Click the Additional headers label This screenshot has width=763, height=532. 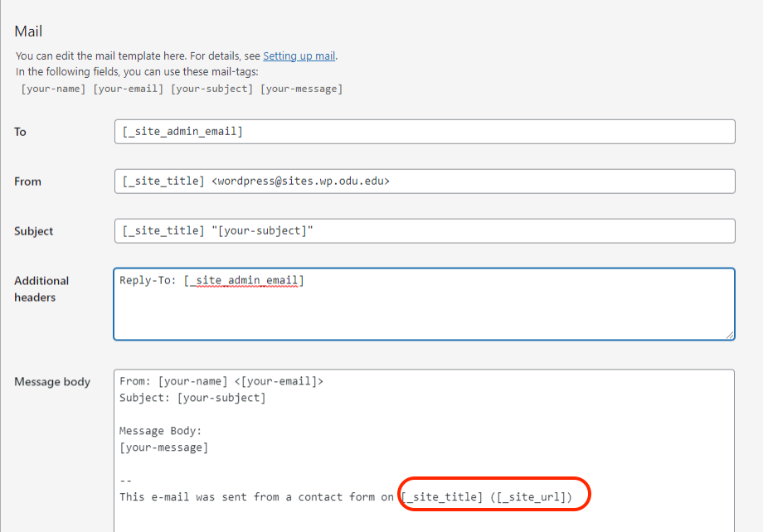pos(41,288)
